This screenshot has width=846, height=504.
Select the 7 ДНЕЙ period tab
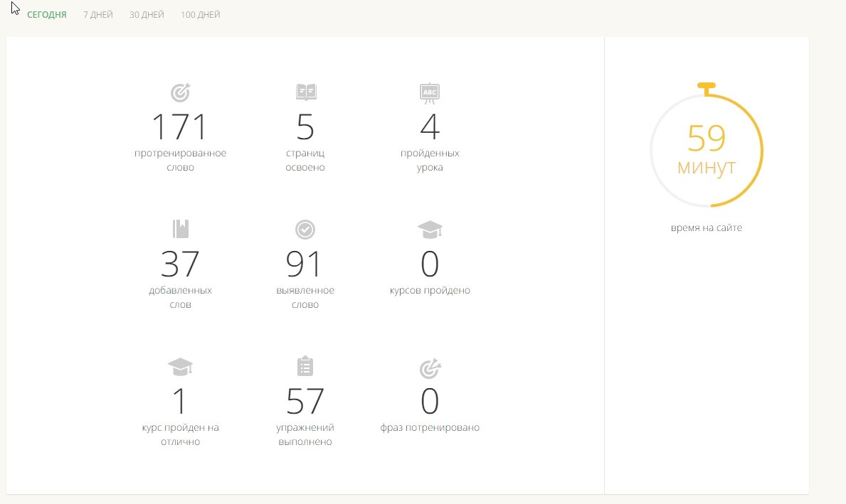click(98, 15)
